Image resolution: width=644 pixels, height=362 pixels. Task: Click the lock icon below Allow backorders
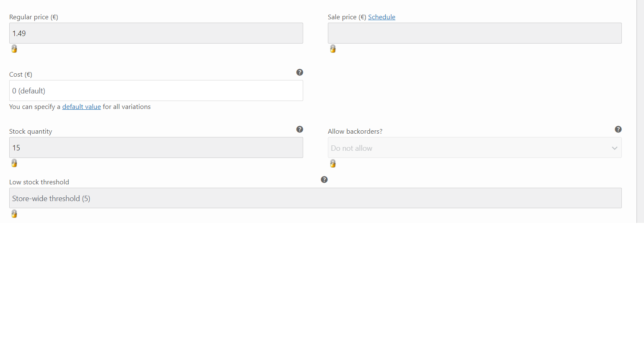[333, 163]
